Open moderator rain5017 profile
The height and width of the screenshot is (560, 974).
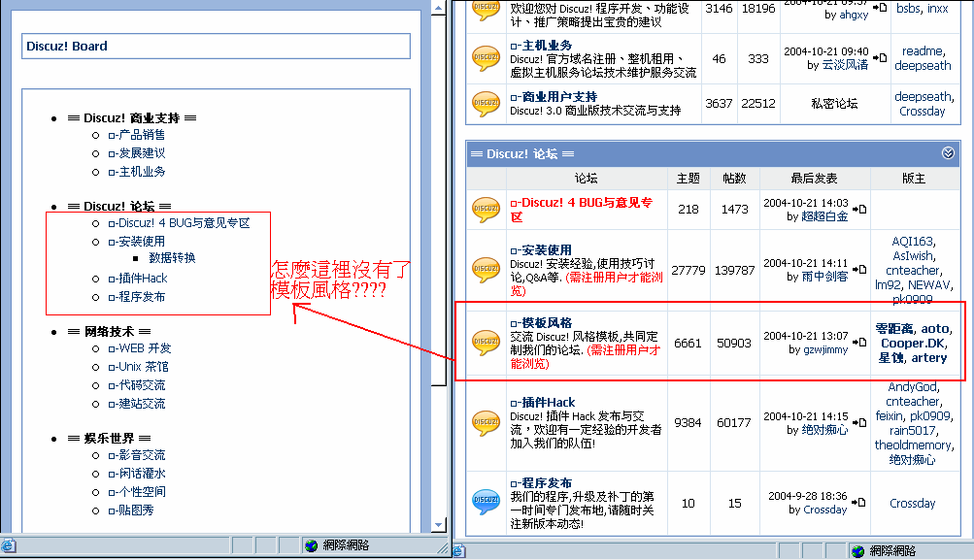(912, 431)
